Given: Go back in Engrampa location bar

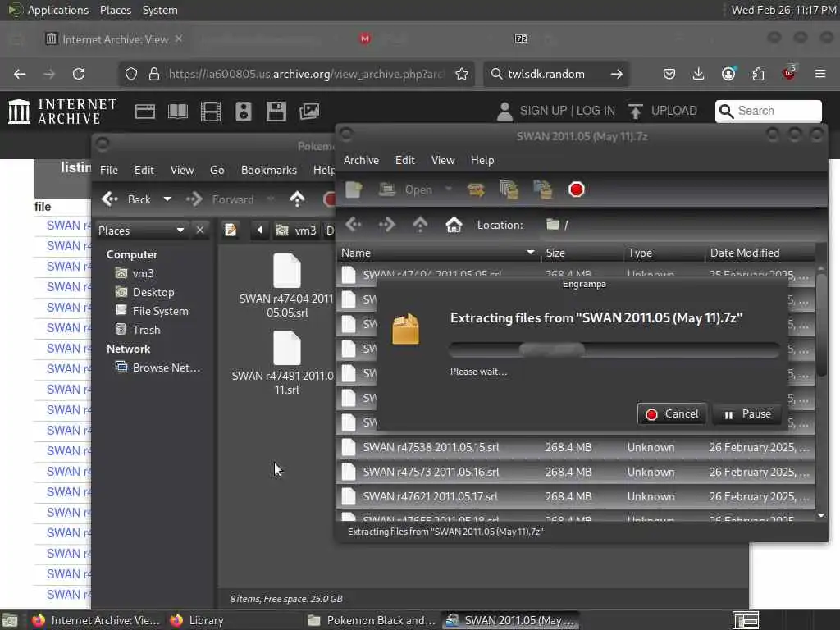Looking at the screenshot, I should [x=354, y=225].
